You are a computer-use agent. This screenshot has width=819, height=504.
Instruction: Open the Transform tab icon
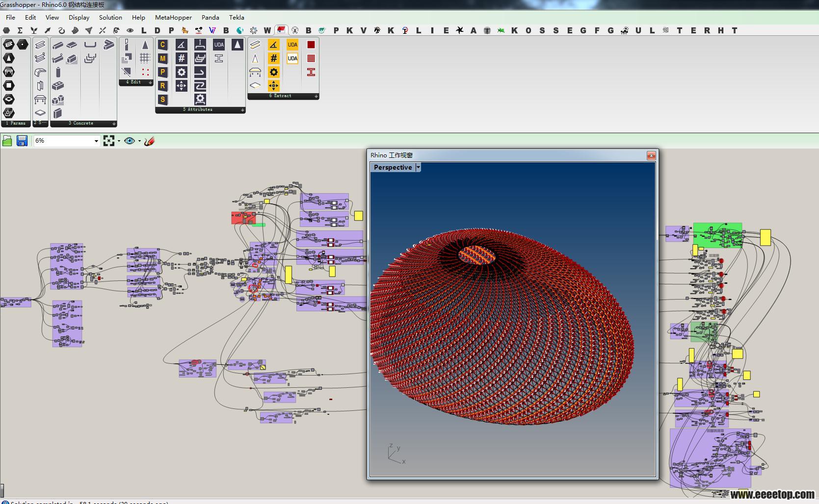116,30
